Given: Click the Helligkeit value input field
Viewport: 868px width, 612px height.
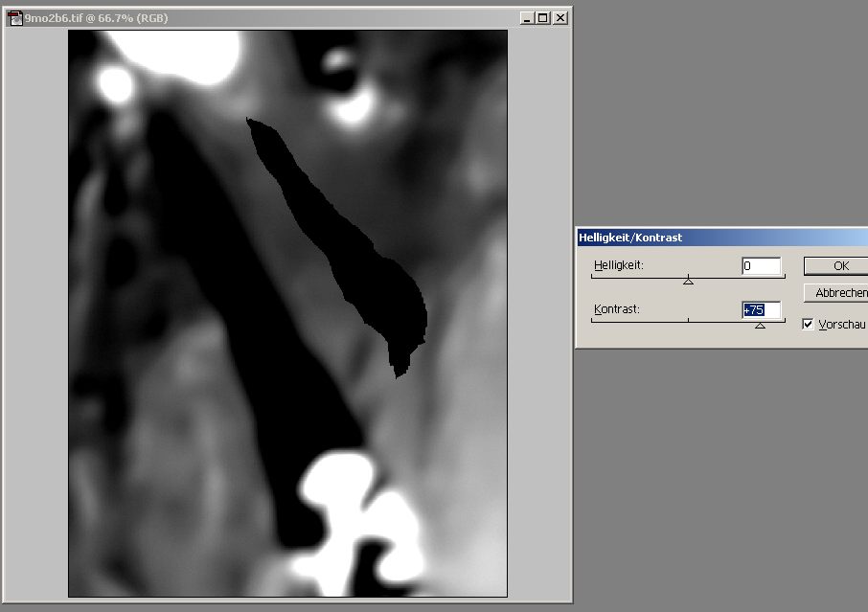Looking at the screenshot, I should point(761,265).
